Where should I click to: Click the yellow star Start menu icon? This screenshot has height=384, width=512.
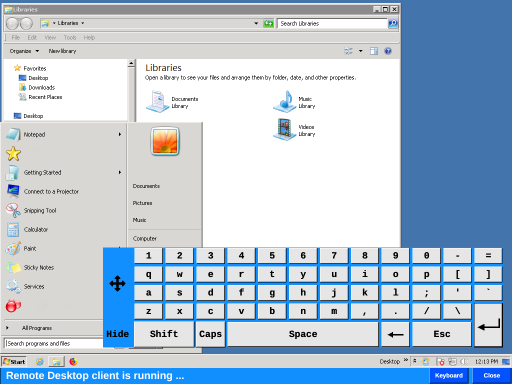[x=13, y=154]
